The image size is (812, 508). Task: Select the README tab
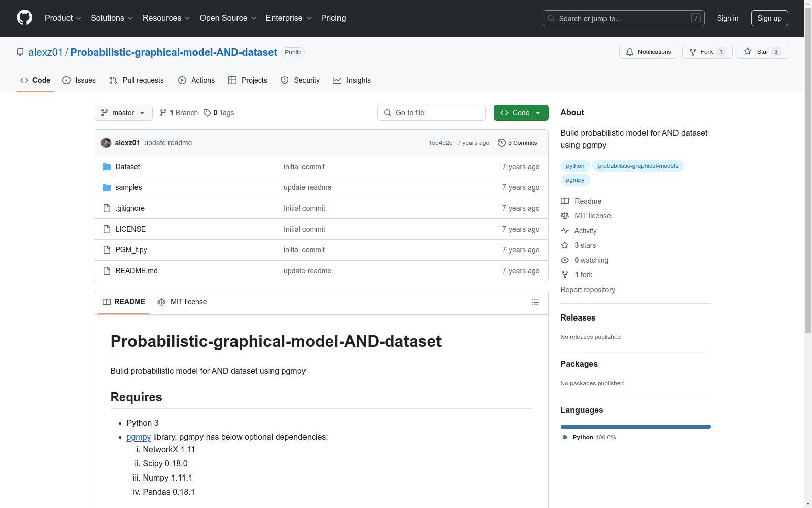(124, 302)
